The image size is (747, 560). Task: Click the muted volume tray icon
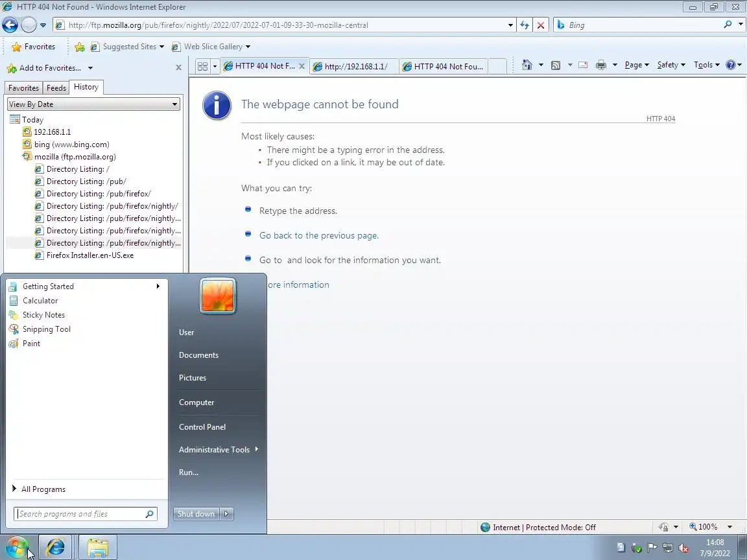pos(684,548)
